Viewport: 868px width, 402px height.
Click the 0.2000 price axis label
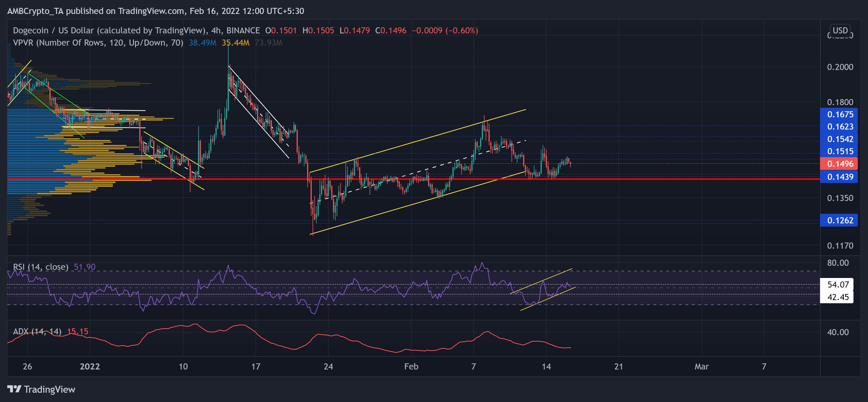coord(840,67)
